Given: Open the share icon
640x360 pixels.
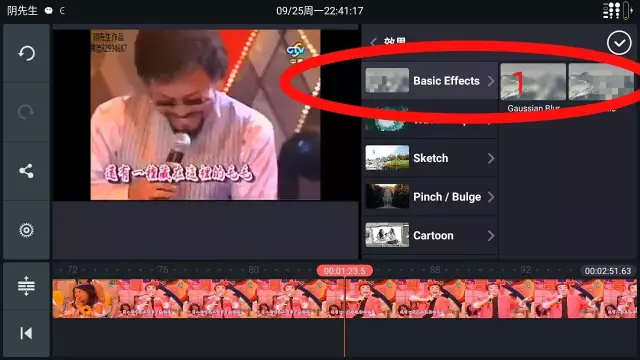Looking at the screenshot, I should tap(26, 171).
